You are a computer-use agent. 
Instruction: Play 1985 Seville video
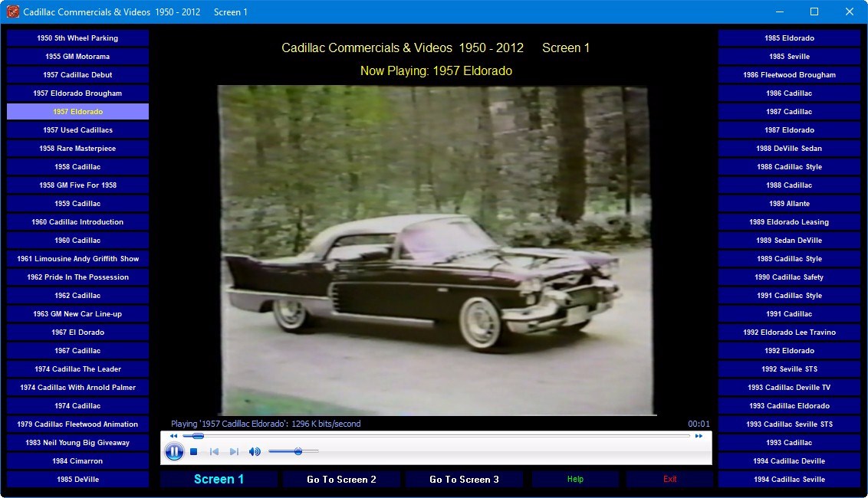point(789,57)
